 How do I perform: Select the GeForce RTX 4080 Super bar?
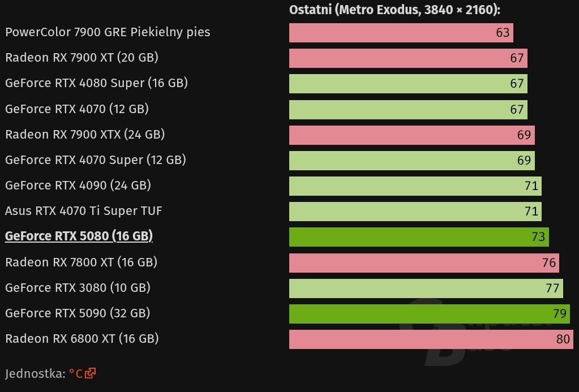(x=408, y=84)
